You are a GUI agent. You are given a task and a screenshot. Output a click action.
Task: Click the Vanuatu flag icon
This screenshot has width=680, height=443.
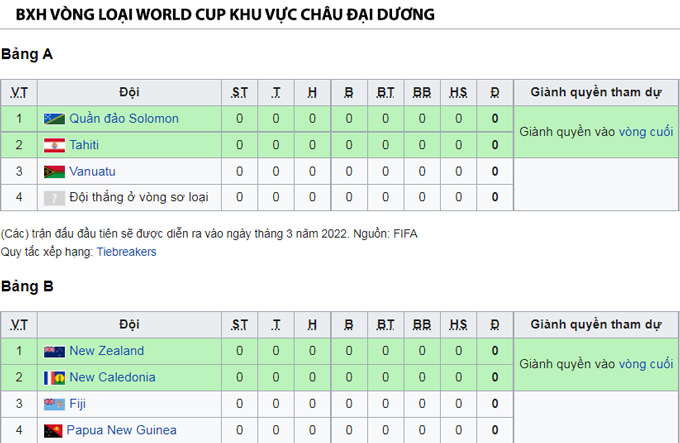pyautogui.click(x=54, y=172)
